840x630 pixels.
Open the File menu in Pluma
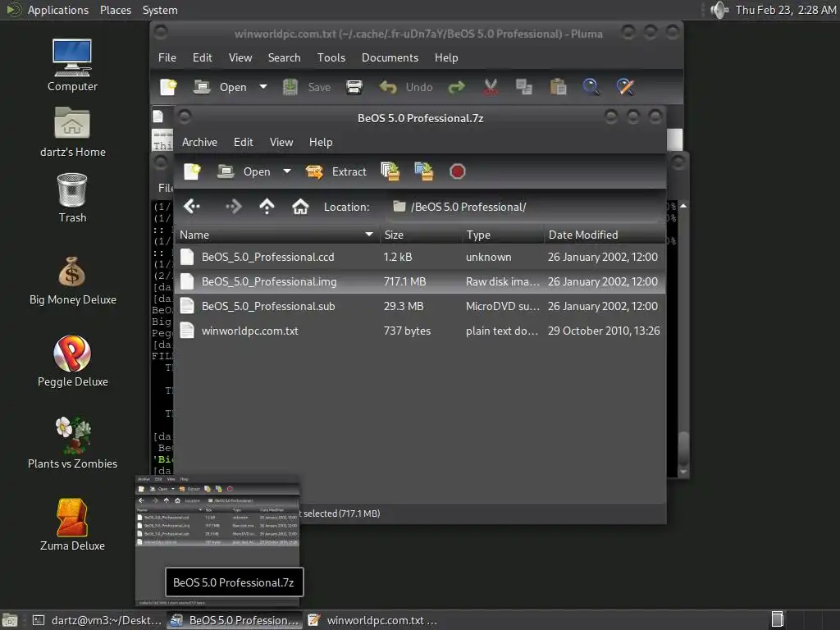pyautogui.click(x=167, y=58)
